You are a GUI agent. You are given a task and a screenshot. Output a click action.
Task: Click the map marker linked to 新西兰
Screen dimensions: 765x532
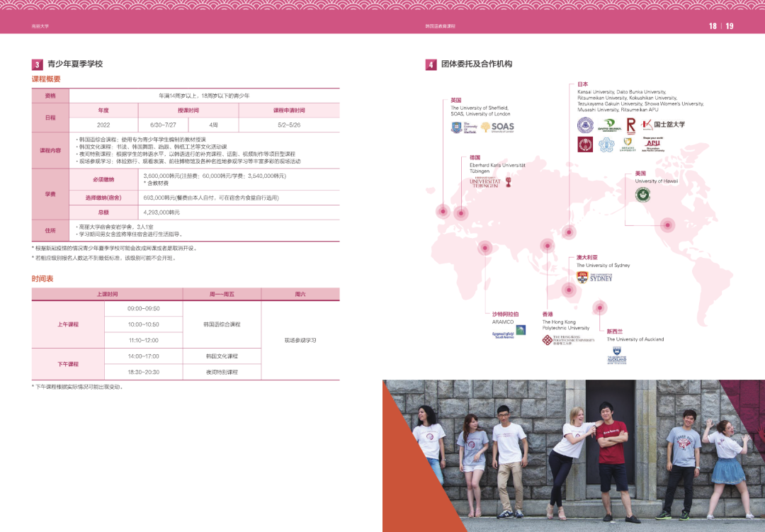pyautogui.click(x=600, y=307)
